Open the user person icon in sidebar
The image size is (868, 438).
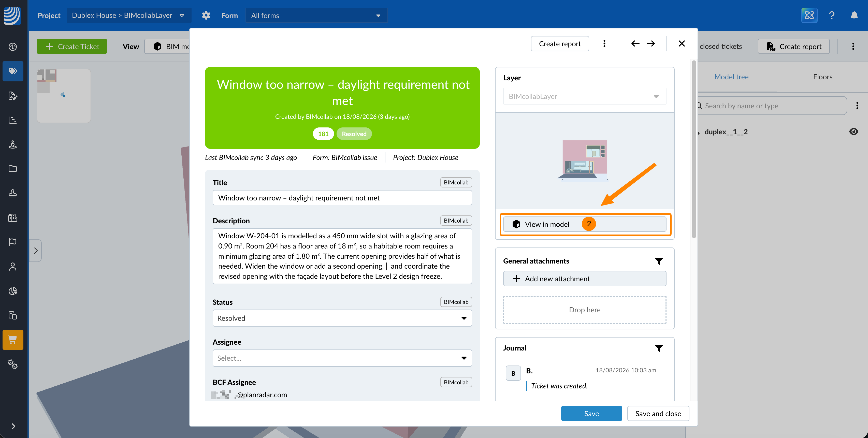click(13, 267)
